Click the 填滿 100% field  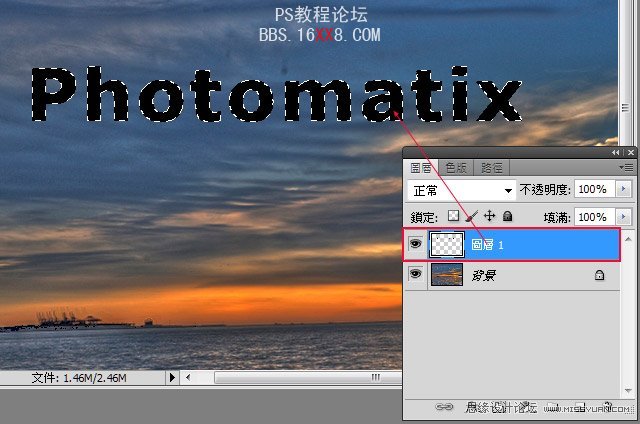pyautogui.click(x=595, y=217)
